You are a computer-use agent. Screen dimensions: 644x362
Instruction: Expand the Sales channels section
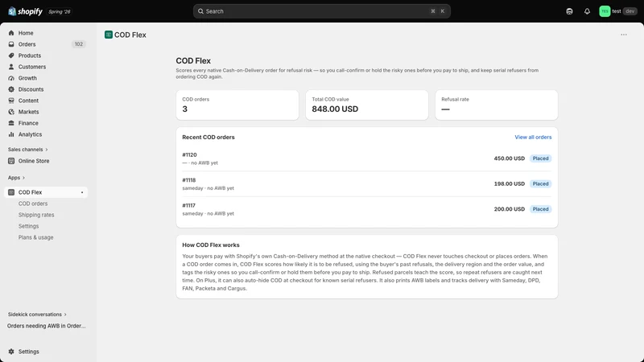[x=28, y=150]
